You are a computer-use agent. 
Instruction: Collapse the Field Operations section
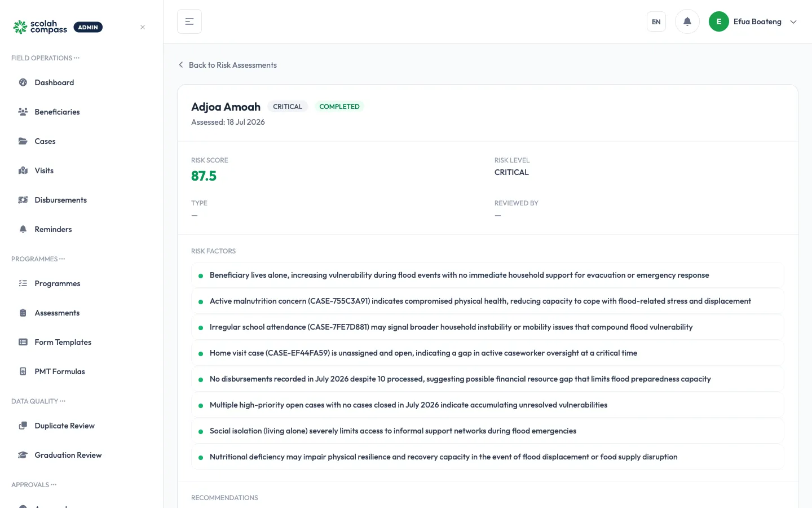pos(46,58)
